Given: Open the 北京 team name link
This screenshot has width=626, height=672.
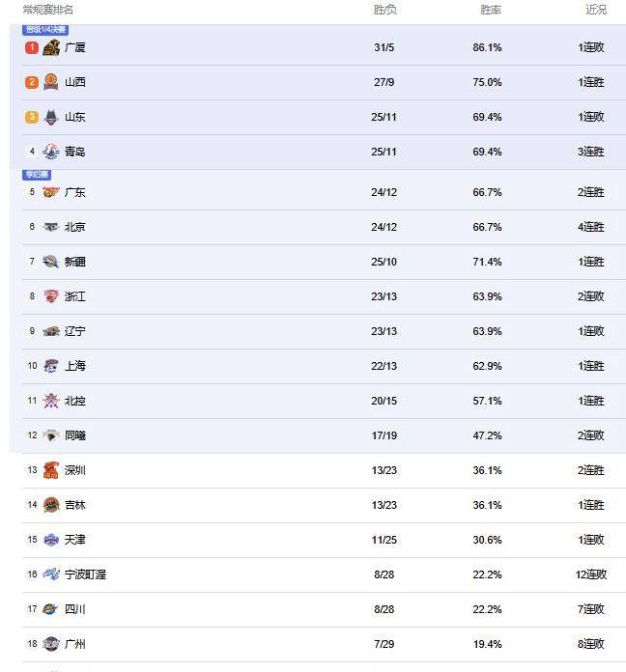Looking at the screenshot, I should [x=75, y=227].
